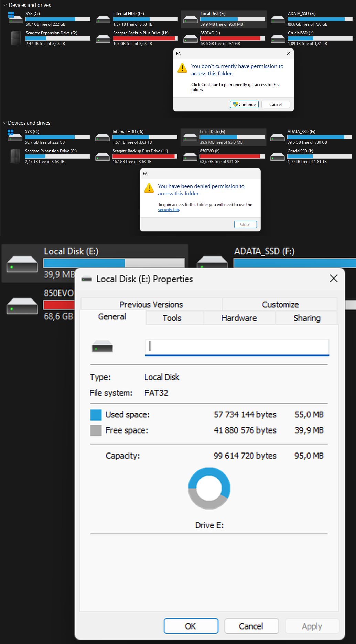Click drive icon beside the volume label field
This screenshot has width=356, height=644.
pyautogui.click(x=102, y=347)
